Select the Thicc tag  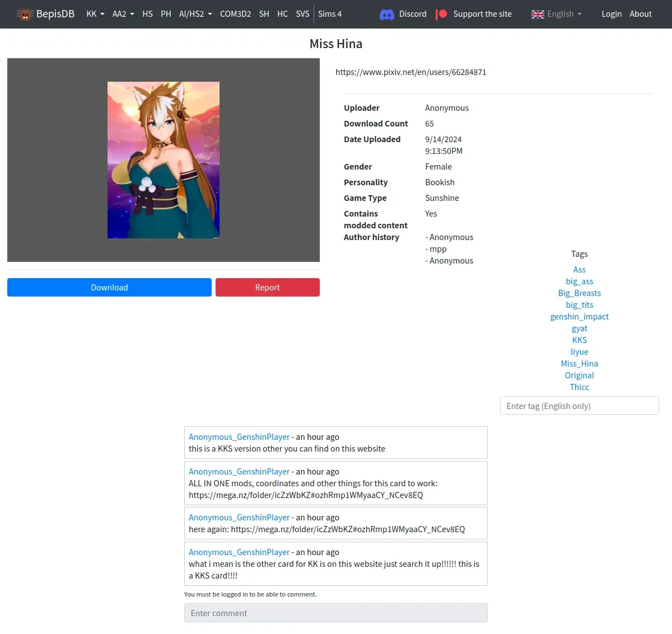pyautogui.click(x=580, y=387)
